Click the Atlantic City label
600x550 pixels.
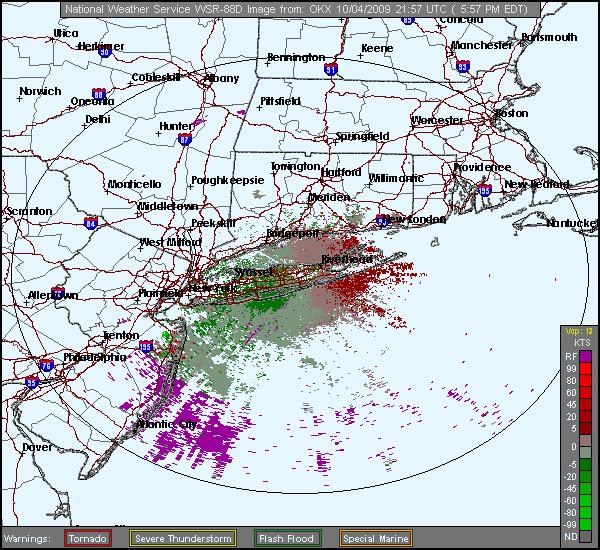[167, 424]
